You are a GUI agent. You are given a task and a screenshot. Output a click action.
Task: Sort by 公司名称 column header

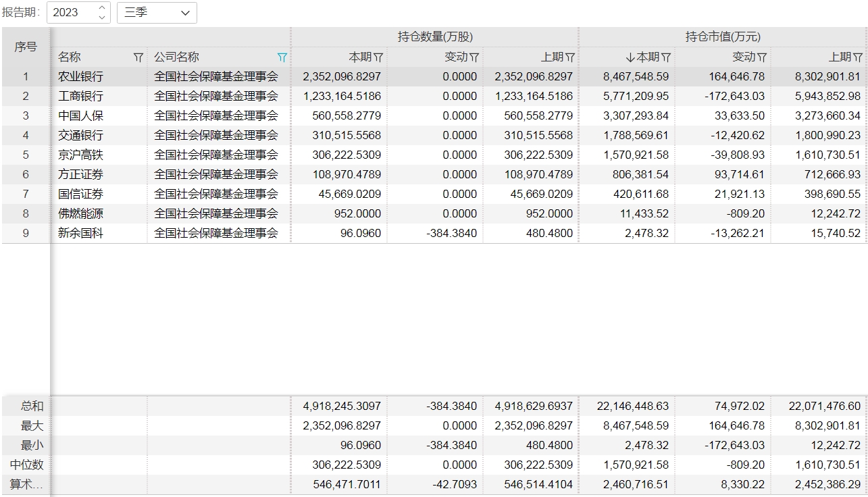[176, 57]
